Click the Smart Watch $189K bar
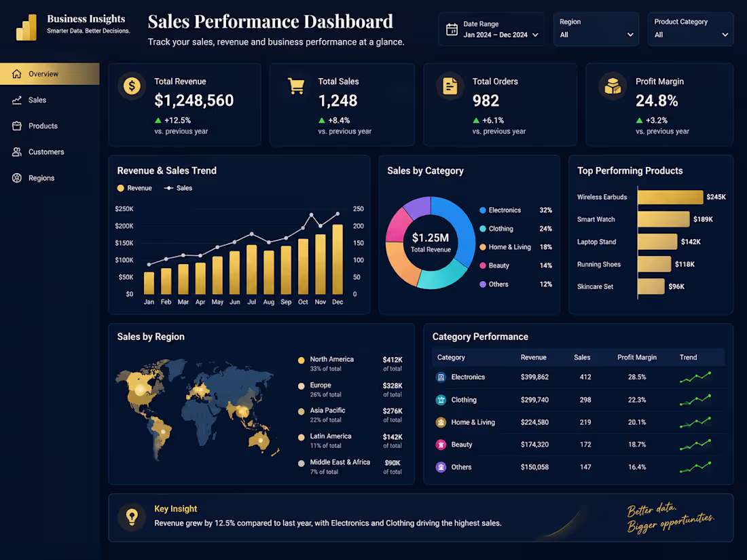Screen dimensions: 747x560 pos(663,219)
